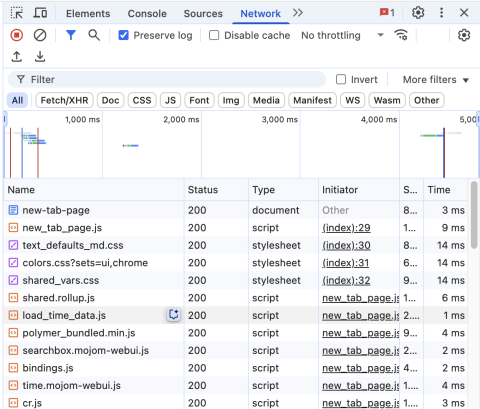Image resolution: width=480 pixels, height=409 pixels.
Task: Stop recording the network log
Action: [16, 35]
